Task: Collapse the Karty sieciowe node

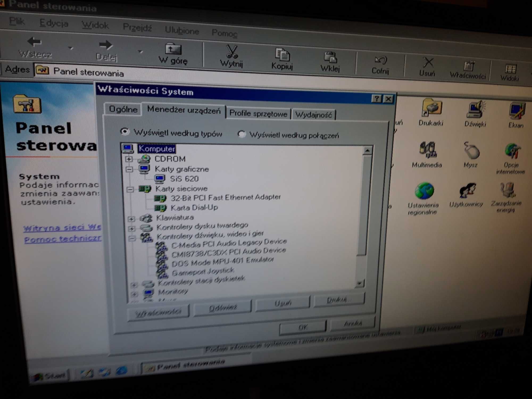Action: [x=130, y=189]
